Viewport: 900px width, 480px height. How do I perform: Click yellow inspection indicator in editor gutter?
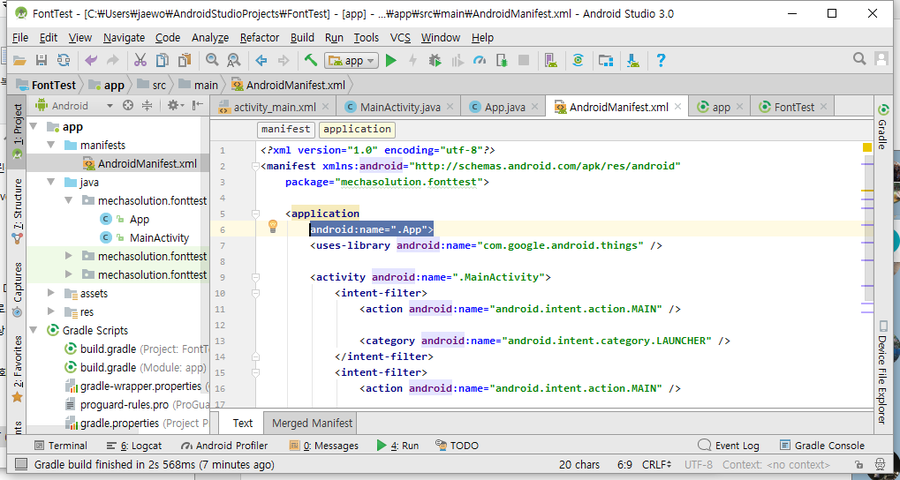click(867, 148)
